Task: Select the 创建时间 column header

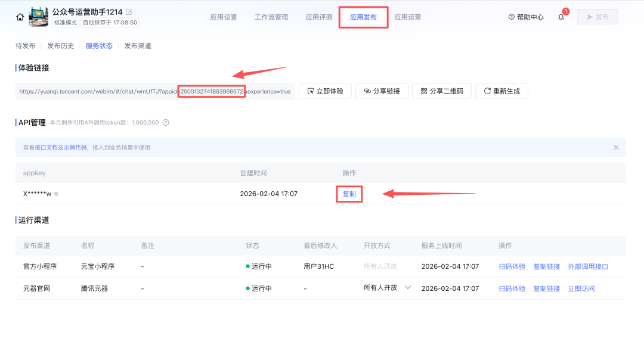Action: pos(253,173)
